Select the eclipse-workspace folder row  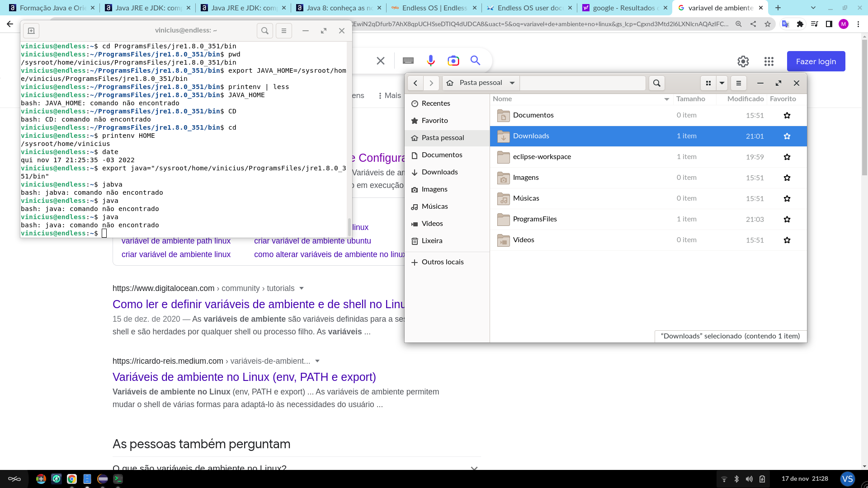pos(648,157)
